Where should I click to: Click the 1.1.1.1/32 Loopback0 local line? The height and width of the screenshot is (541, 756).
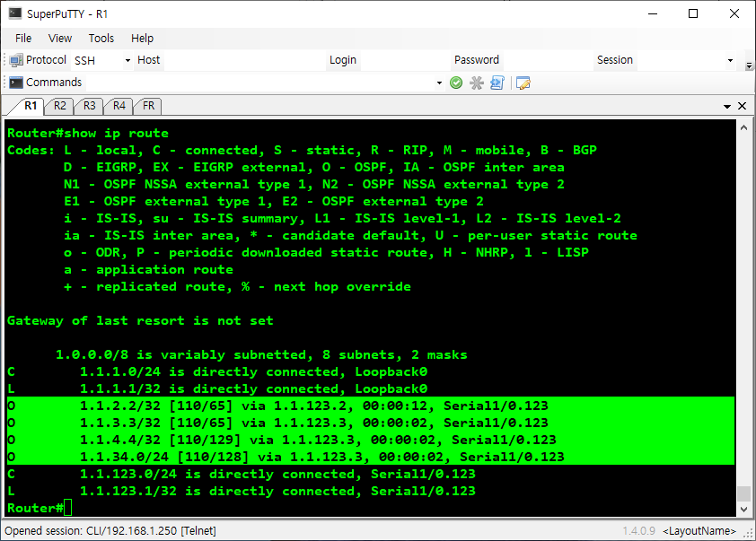pyautogui.click(x=217, y=388)
